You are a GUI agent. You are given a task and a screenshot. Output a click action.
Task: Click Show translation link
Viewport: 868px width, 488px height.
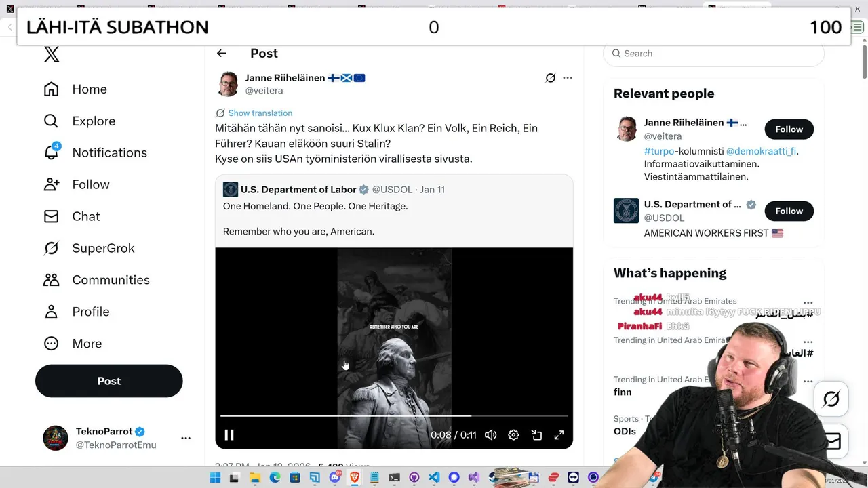[260, 113]
